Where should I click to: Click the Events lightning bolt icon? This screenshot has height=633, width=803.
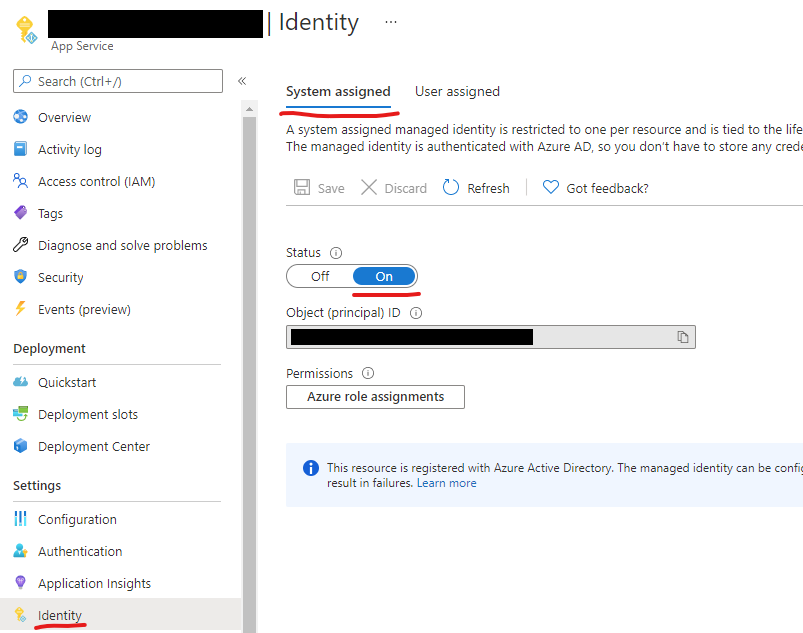pyautogui.click(x=20, y=308)
